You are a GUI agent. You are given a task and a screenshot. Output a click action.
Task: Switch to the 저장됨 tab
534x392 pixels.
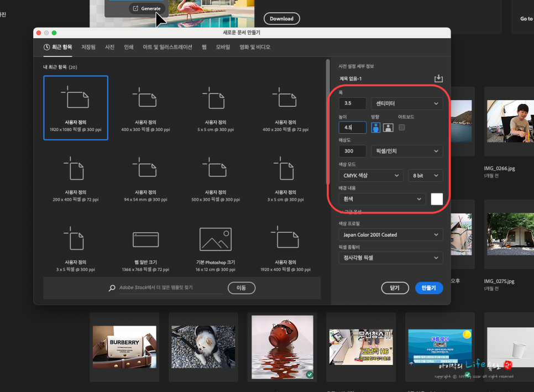[x=88, y=47]
